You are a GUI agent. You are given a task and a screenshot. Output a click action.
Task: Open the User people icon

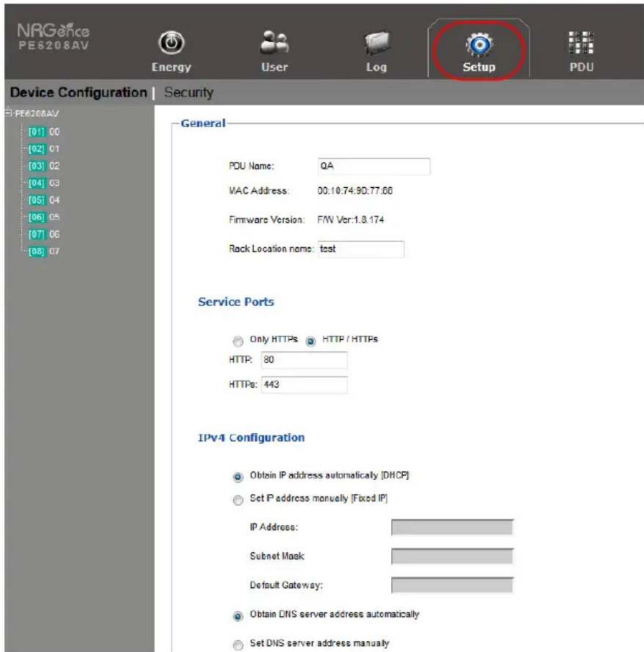pyautogui.click(x=274, y=43)
